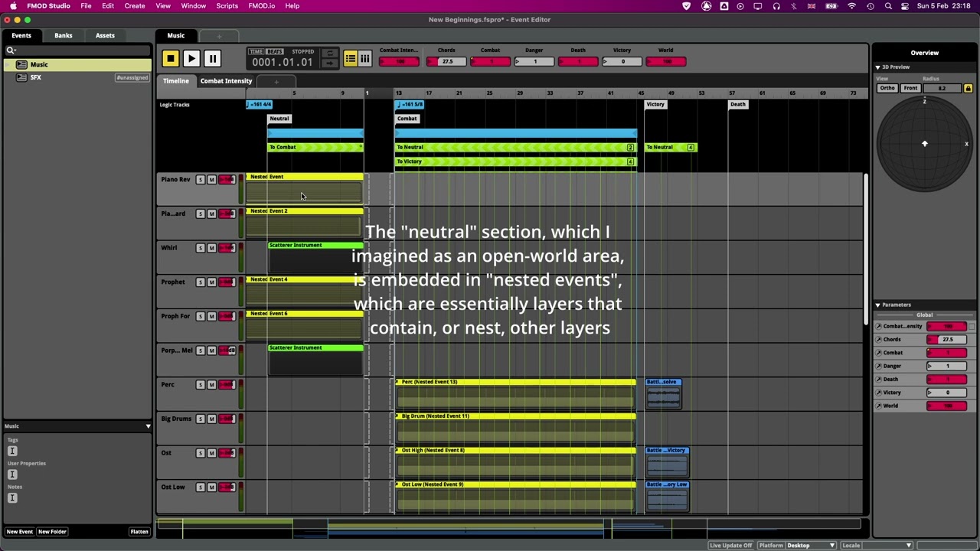Open the Create menu
980x551 pixels.
click(135, 6)
